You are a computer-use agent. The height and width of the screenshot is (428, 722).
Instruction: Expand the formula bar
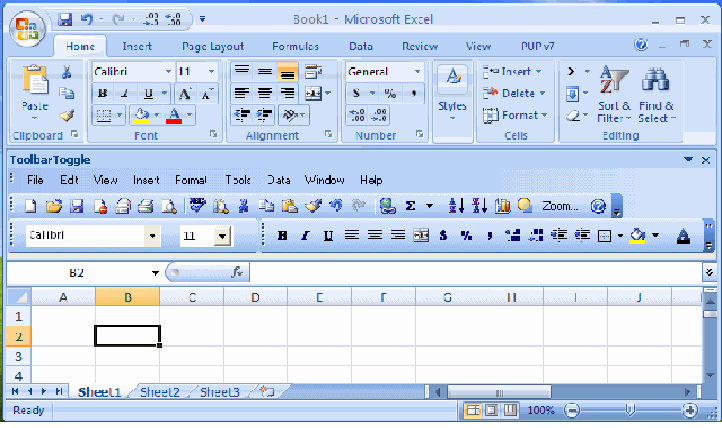[x=710, y=272]
